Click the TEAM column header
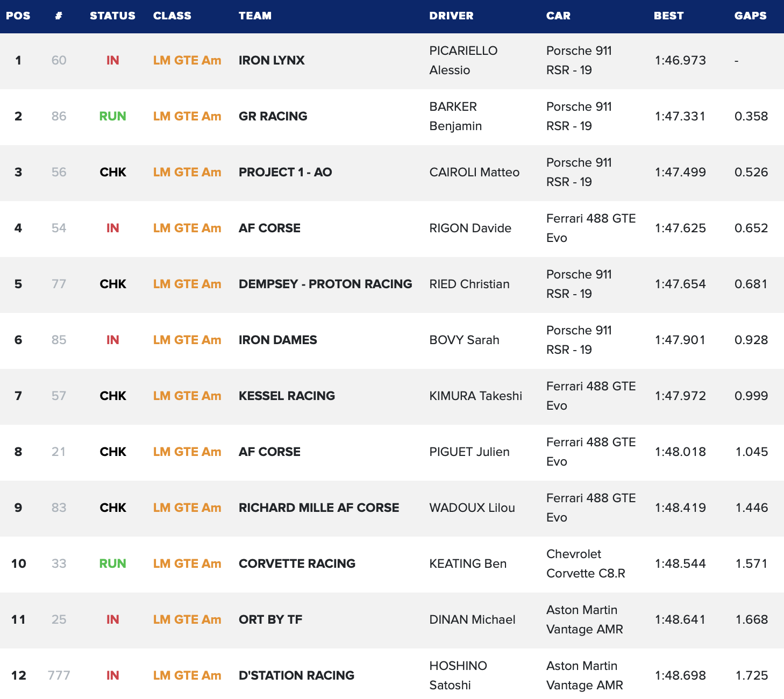 255,16
